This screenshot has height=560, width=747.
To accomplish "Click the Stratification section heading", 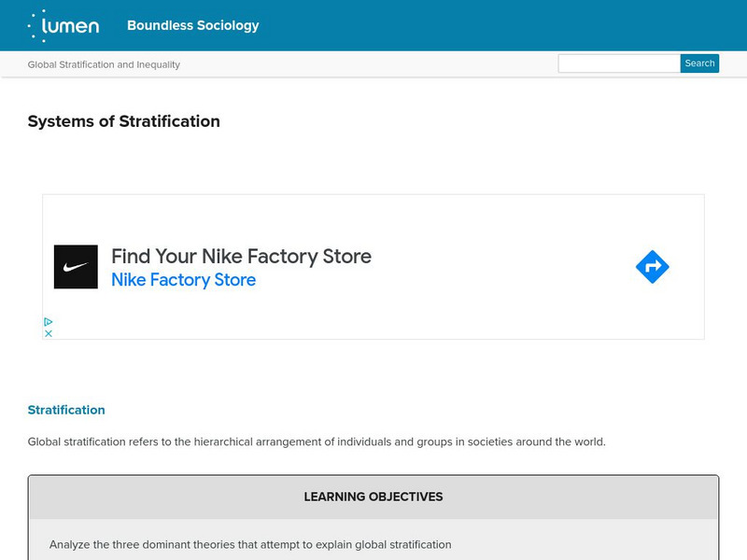I will (66, 410).
